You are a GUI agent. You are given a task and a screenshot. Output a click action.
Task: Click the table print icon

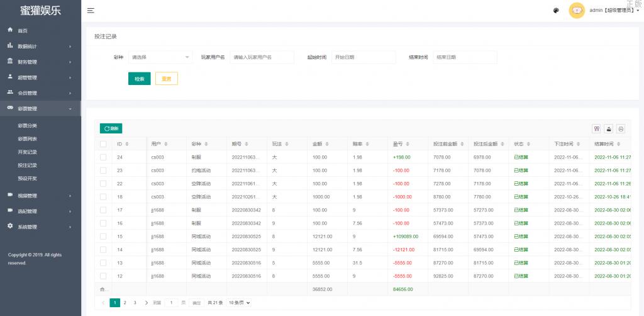click(x=621, y=128)
